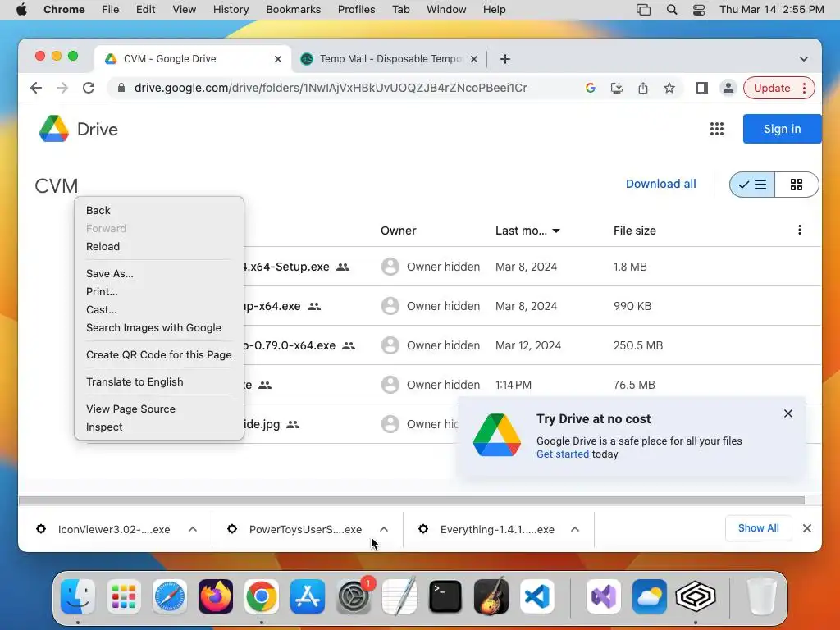Click the File size column header
Viewport: 840px width, 630px height.
tap(635, 231)
